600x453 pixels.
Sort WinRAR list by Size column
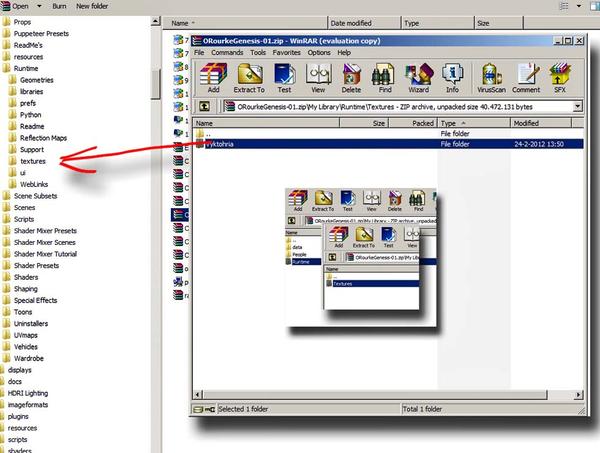pos(364,123)
